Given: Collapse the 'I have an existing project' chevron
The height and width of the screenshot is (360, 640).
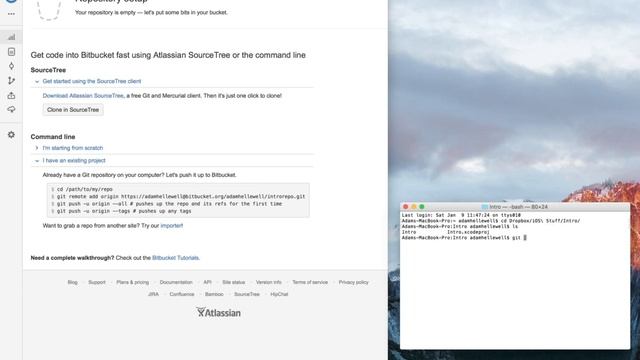Looking at the screenshot, I should (37, 161).
